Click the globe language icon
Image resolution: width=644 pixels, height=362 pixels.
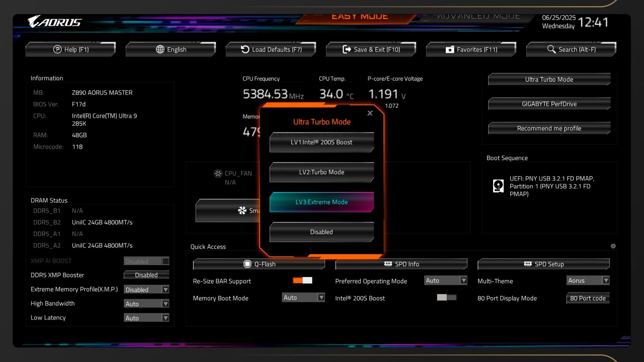tap(160, 49)
